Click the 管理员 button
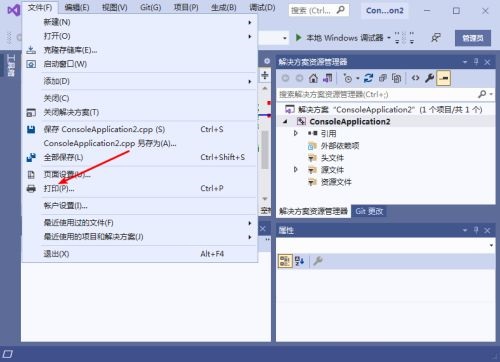The width and height of the screenshot is (500, 362). pos(473,38)
